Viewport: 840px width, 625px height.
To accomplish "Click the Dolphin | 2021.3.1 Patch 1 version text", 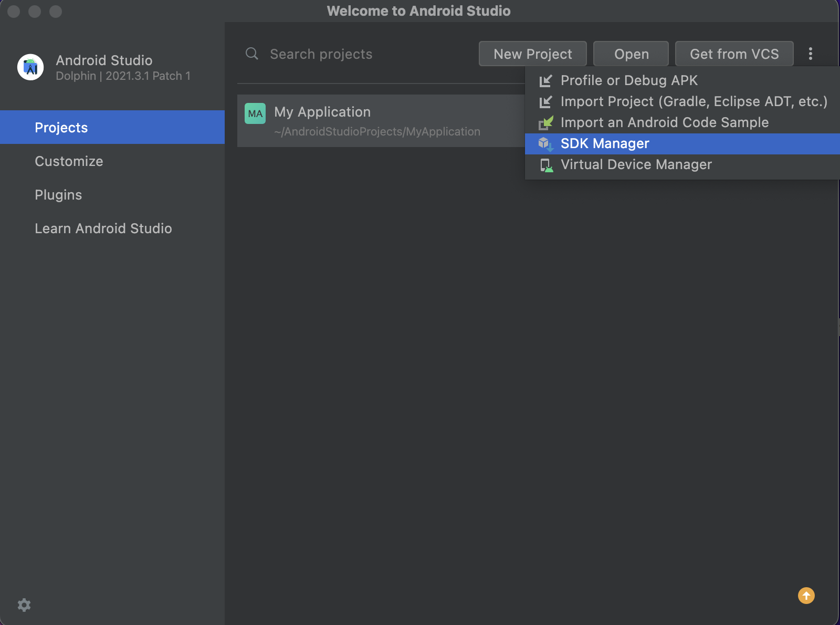I will 123,76.
